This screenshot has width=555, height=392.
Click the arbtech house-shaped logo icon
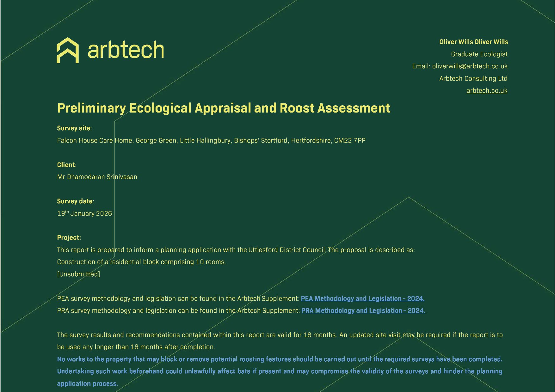point(68,51)
